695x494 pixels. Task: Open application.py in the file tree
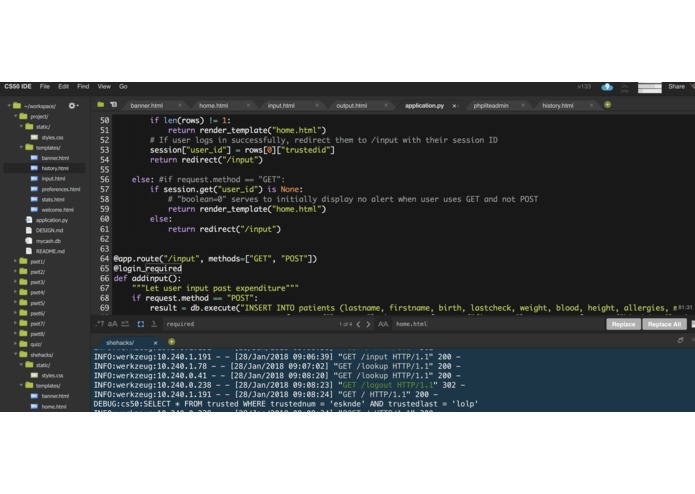click(52, 220)
